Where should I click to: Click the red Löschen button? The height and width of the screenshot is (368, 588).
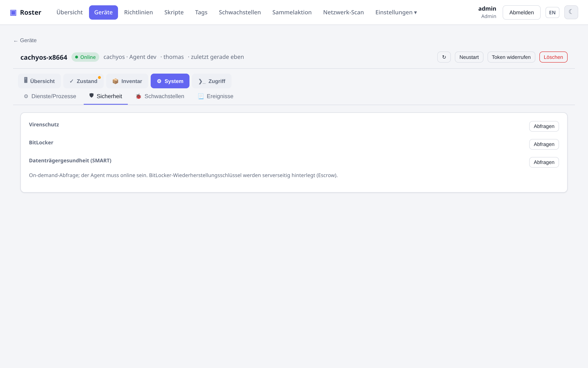pyautogui.click(x=553, y=57)
